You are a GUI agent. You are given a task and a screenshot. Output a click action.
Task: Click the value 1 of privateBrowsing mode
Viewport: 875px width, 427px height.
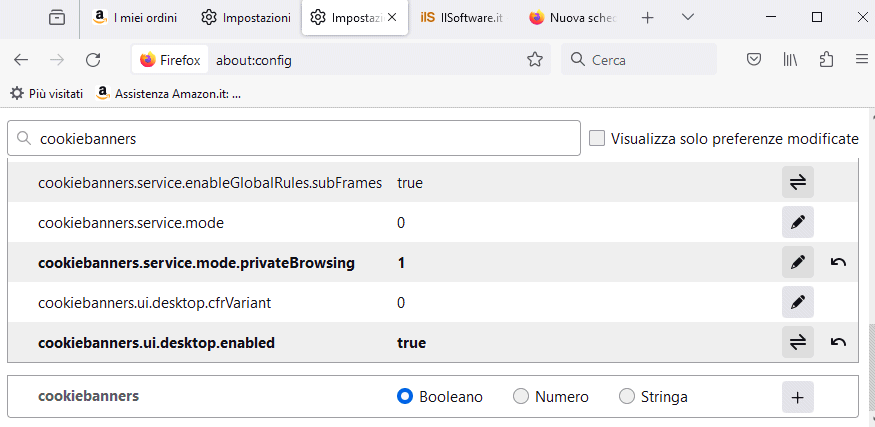click(401, 262)
